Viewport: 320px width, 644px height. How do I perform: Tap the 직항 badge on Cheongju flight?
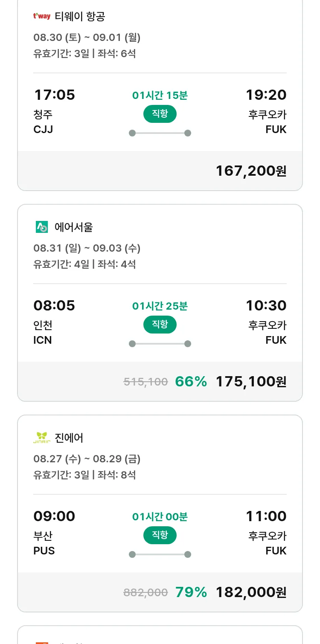tap(160, 114)
